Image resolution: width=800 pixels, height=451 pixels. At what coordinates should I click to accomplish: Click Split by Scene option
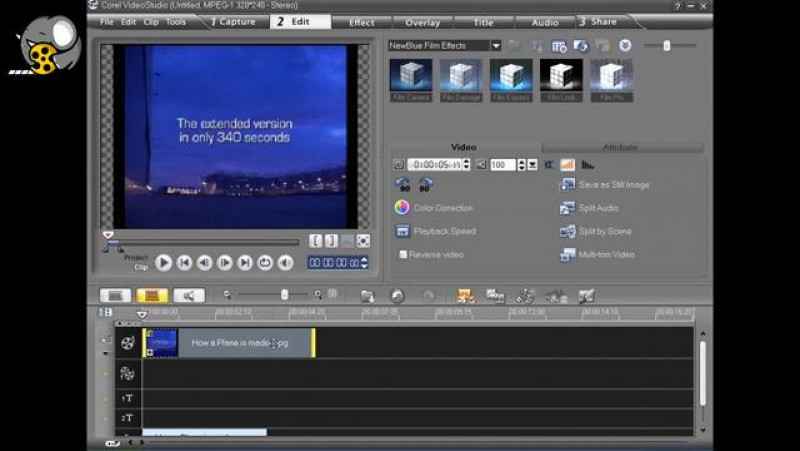(x=595, y=231)
